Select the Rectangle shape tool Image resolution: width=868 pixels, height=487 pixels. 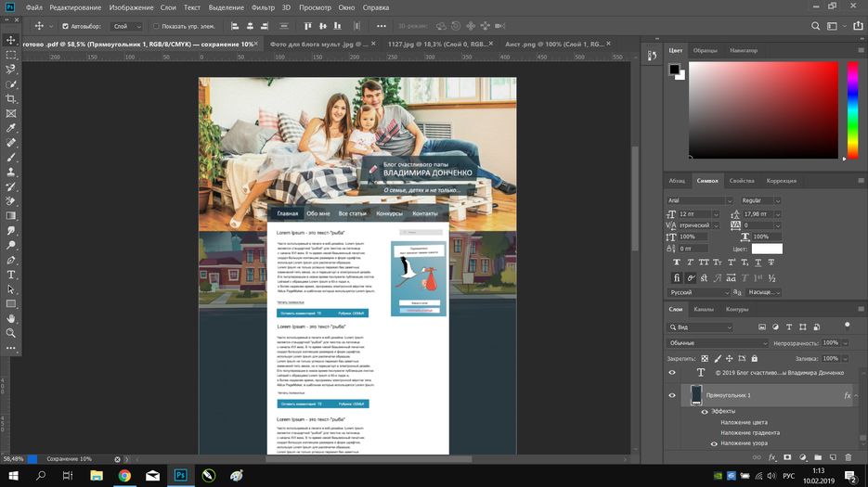(10, 304)
